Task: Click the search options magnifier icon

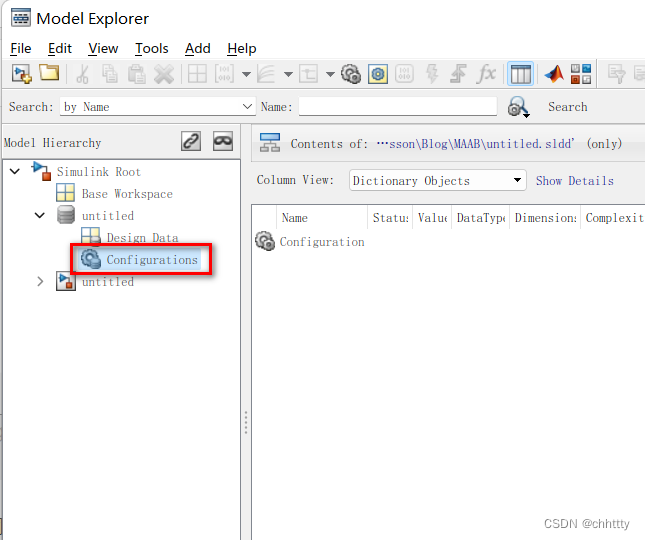Action: (518, 107)
